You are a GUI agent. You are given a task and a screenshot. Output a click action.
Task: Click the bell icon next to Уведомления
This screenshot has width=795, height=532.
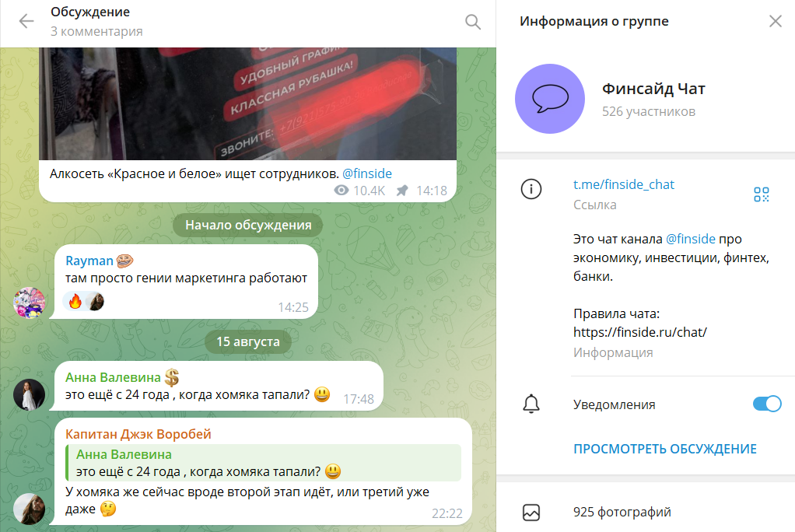[531, 404]
